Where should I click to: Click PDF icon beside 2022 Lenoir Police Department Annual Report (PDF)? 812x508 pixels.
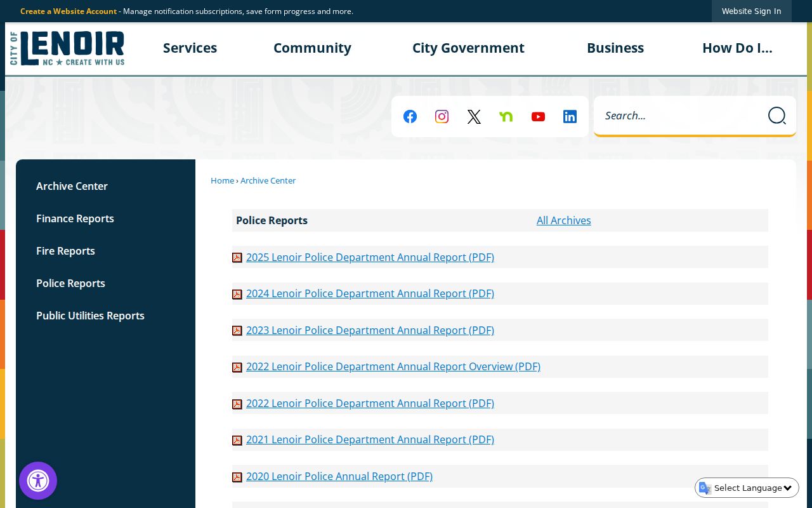(x=237, y=404)
